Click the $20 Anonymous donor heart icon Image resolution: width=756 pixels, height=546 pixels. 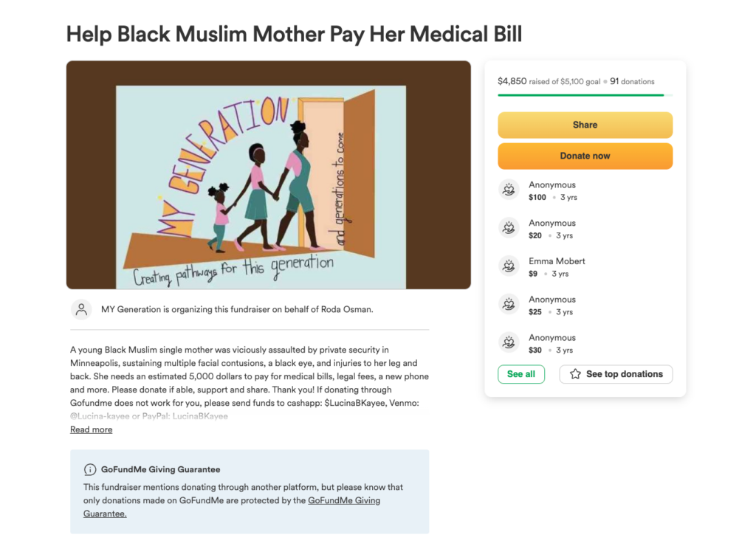509,228
